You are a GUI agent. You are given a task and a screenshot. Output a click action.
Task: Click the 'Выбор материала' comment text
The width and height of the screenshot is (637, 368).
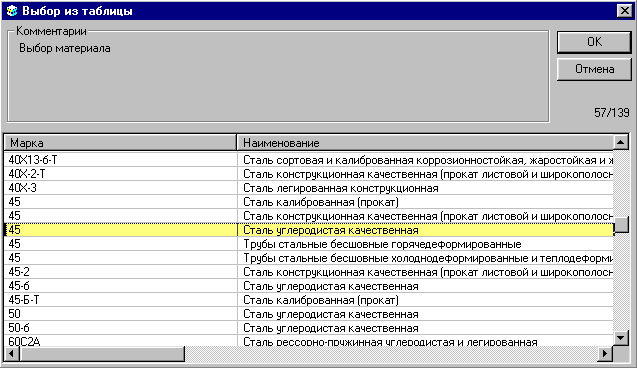(65, 48)
